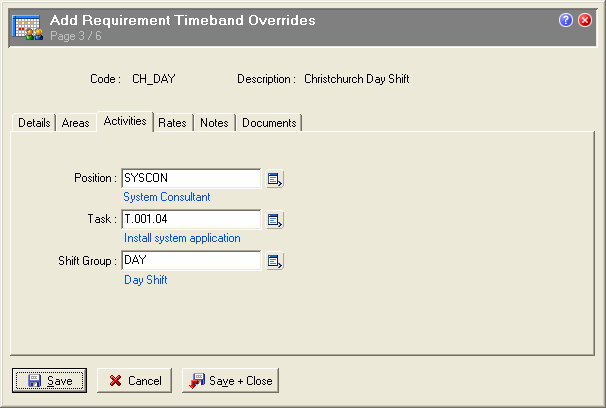Screen dimensions: 606x408
Task: Open the Position lookup browse icon
Action: click(x=275, y=179)
